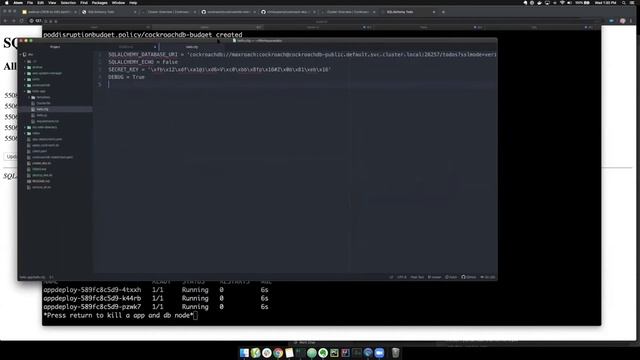640x360 pixels.
Task: Open Notes from the Dock
Action: point(289,353)
